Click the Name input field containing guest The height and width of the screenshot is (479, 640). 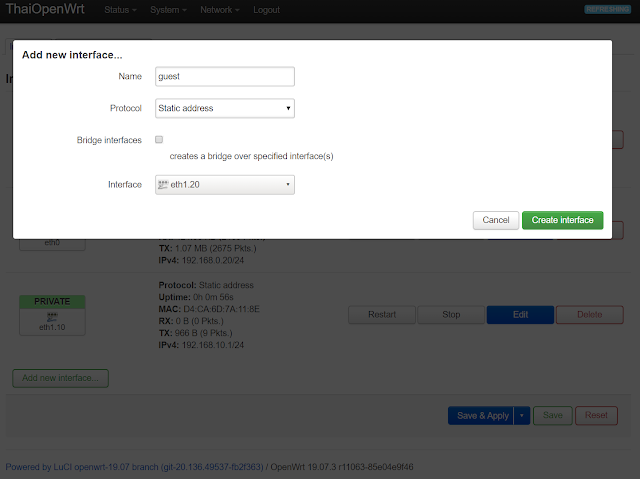pos(224,76)
